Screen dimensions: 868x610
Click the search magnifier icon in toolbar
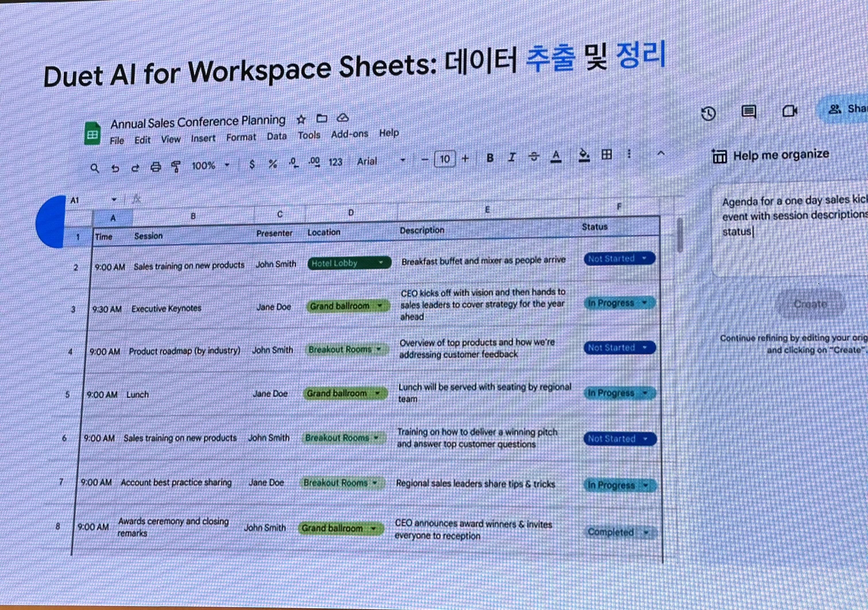[95, 169]
